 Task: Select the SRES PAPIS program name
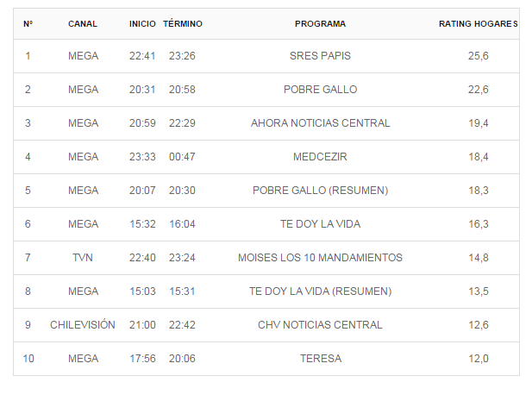(320, 56)
